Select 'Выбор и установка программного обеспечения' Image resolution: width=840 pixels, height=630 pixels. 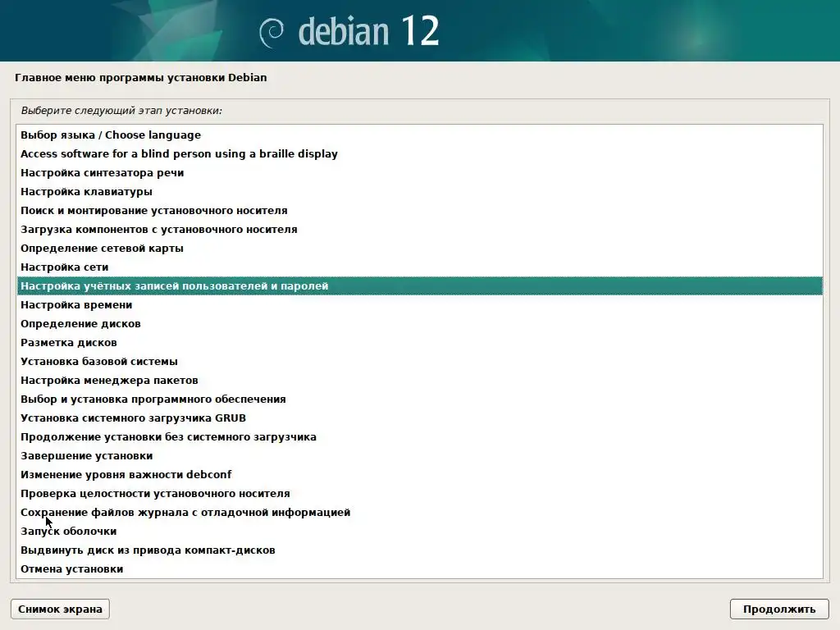coord(419,399)
